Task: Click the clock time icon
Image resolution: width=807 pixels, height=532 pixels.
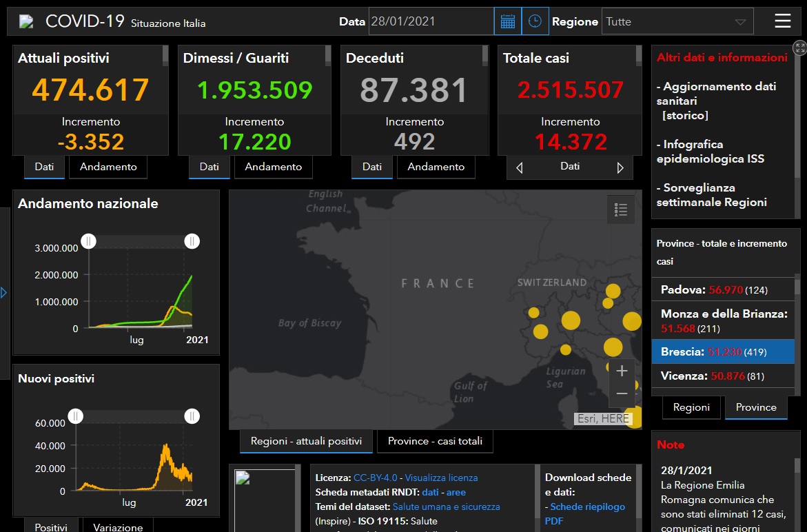Action: tap(535, 21)
